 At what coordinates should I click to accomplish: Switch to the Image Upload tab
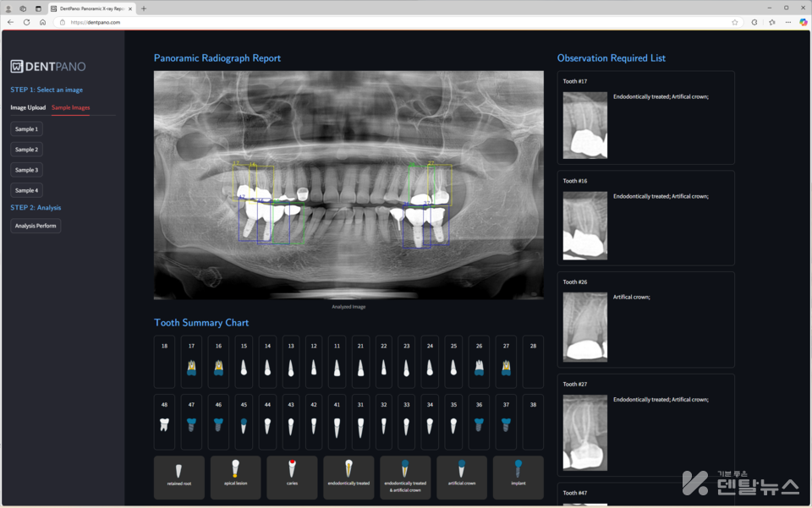click(x=28, y=107)
